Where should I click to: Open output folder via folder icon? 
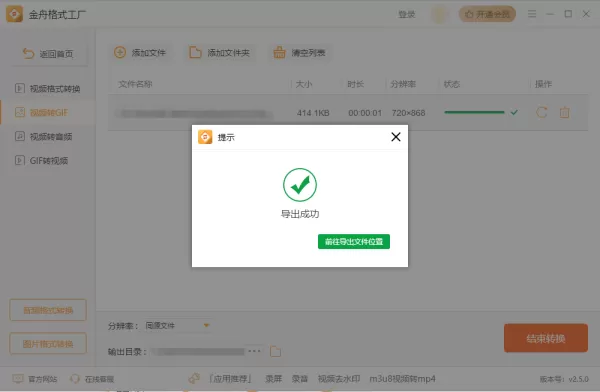click(276, 351)
